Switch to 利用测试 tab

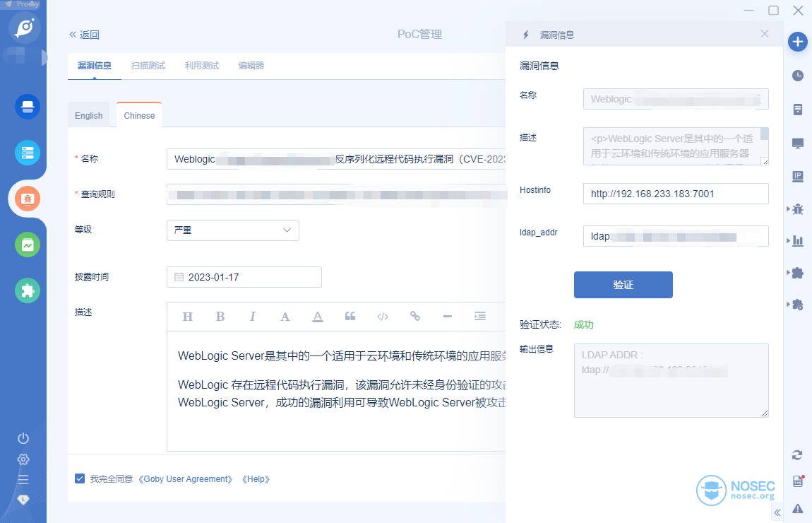202,65
